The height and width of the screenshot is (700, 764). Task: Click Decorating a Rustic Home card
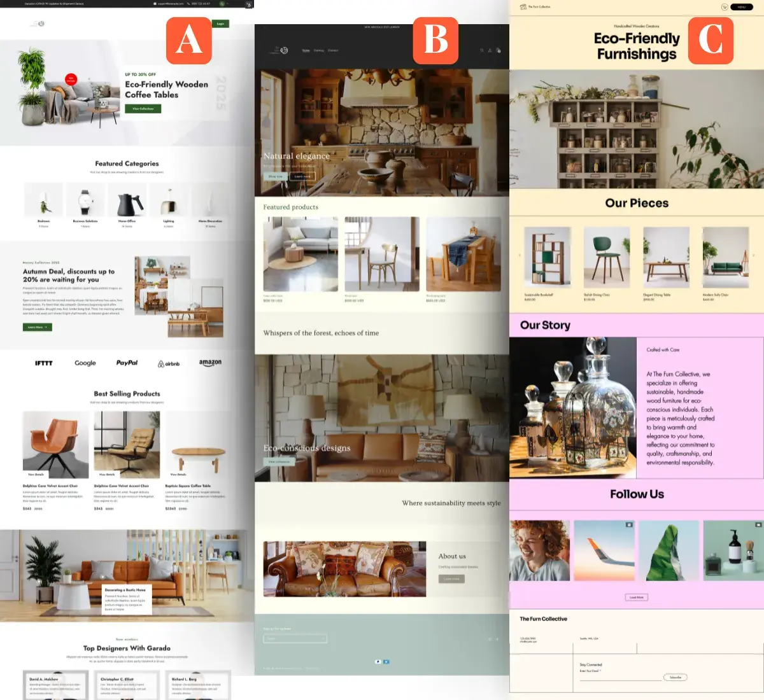126,599
